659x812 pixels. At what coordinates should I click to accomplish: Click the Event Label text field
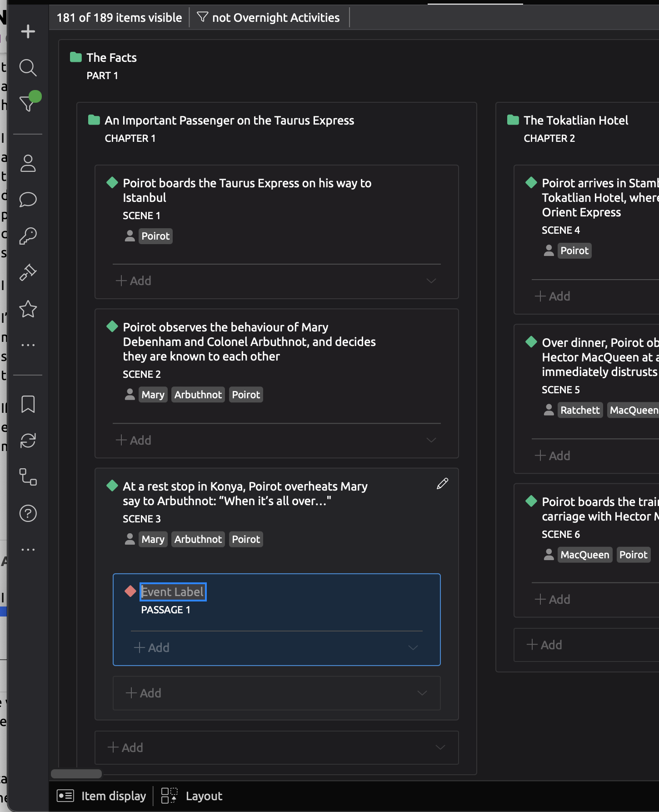(x=173, y=592)
